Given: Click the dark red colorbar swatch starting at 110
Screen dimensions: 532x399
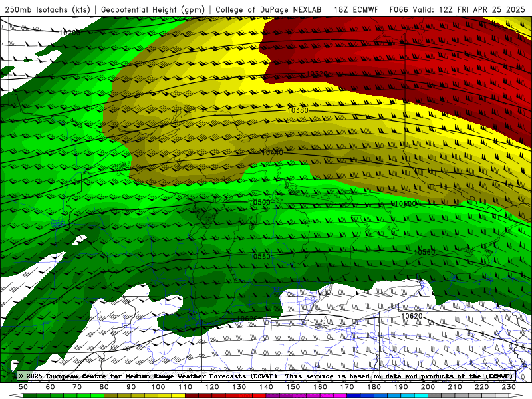Looking at the screenshot, I should coord(192,396).
